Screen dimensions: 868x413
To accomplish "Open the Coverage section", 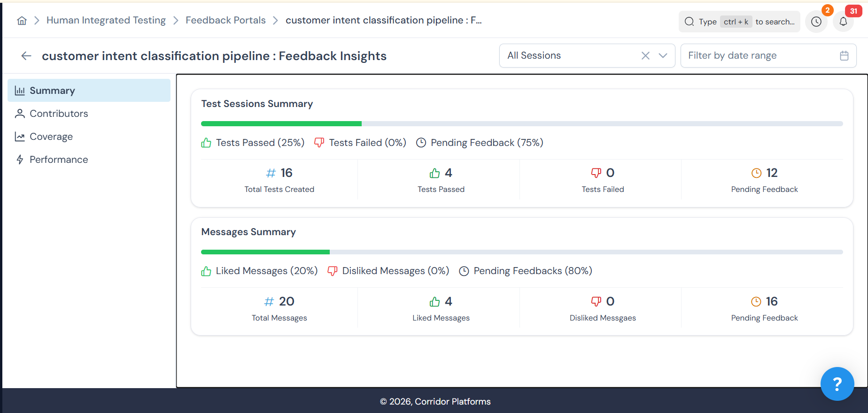I will [x=51, y=137].
